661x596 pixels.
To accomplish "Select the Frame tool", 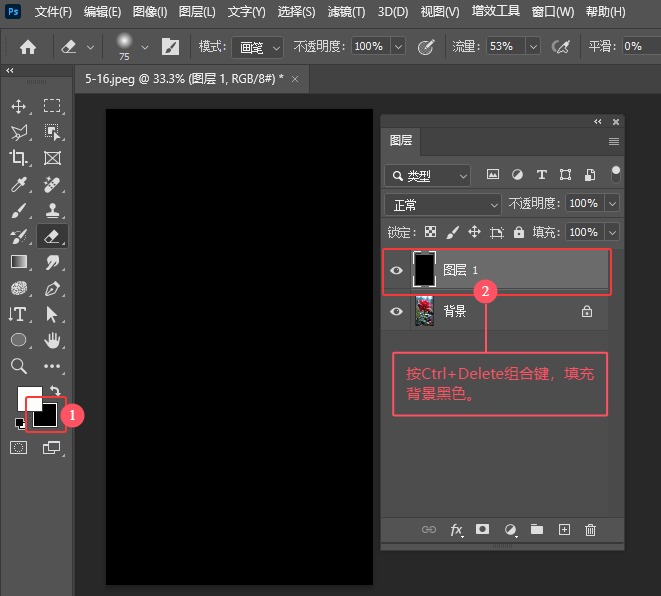I will click(52, 158).
